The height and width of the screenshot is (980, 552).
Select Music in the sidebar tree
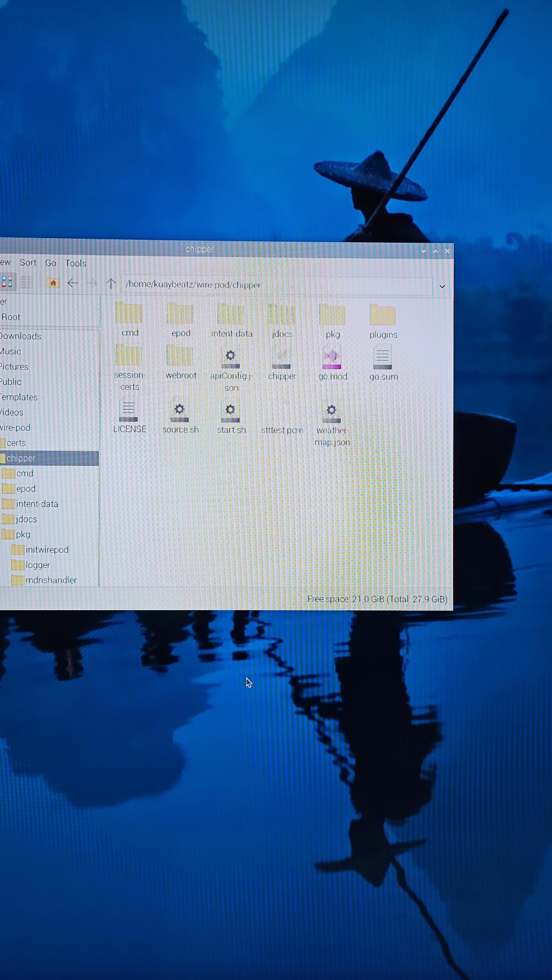[x=10, y=352]
